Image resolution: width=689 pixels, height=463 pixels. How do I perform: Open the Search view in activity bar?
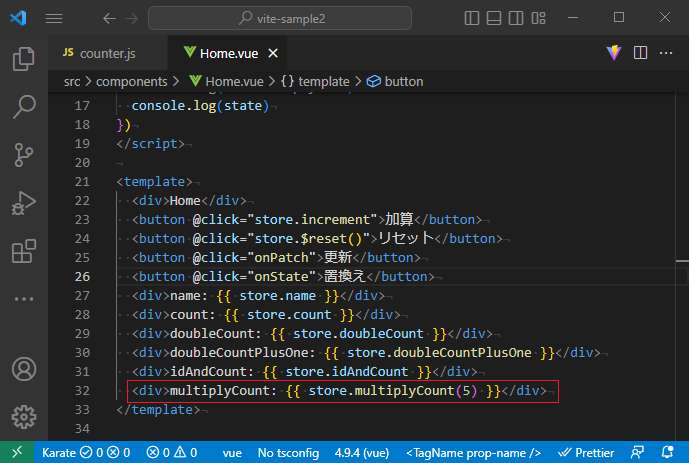coord(24,107)
